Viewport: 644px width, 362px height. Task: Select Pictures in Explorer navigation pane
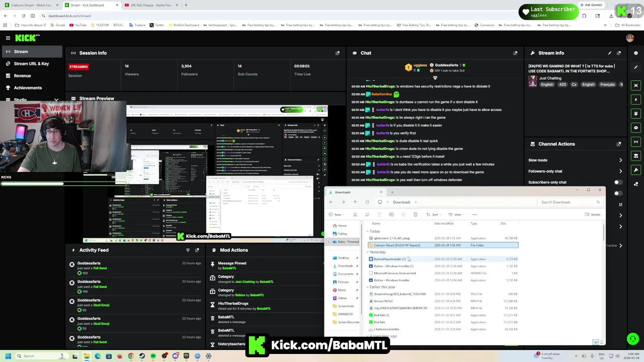coord(343,282)
